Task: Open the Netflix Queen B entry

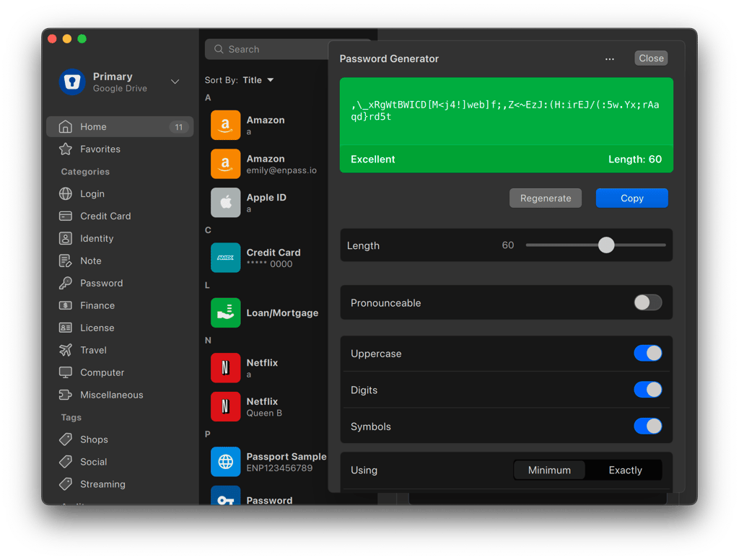Action: [268, 406]
